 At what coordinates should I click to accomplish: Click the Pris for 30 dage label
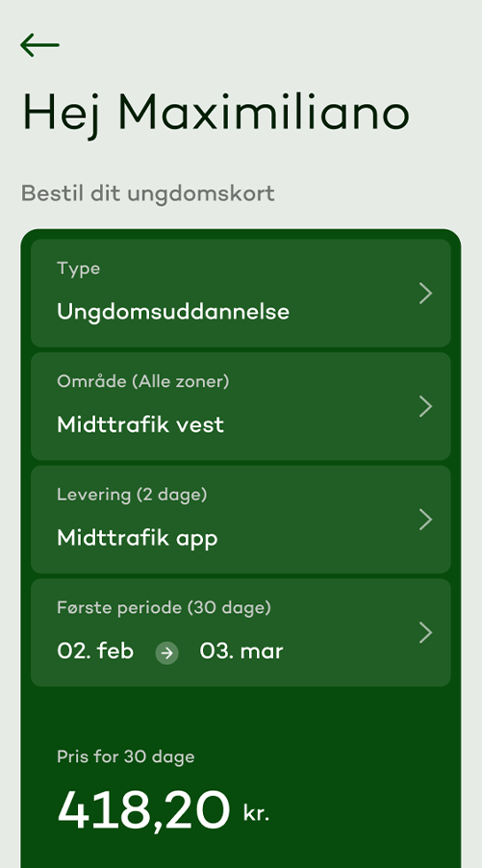click(x=126, y=756)
